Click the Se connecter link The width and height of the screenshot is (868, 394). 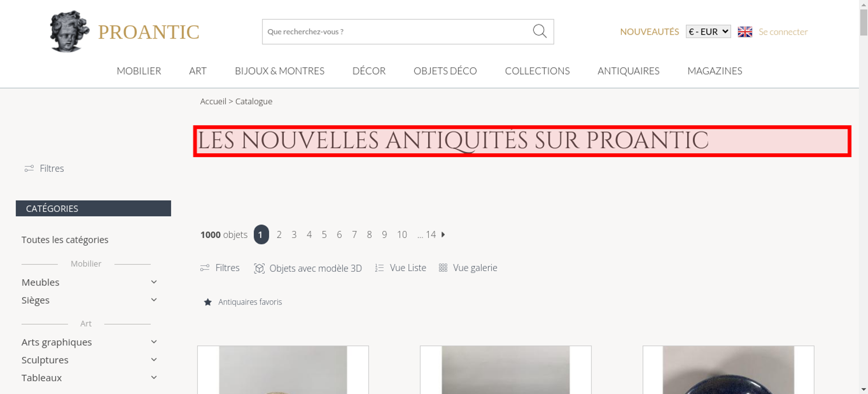[x=783, y=32]
